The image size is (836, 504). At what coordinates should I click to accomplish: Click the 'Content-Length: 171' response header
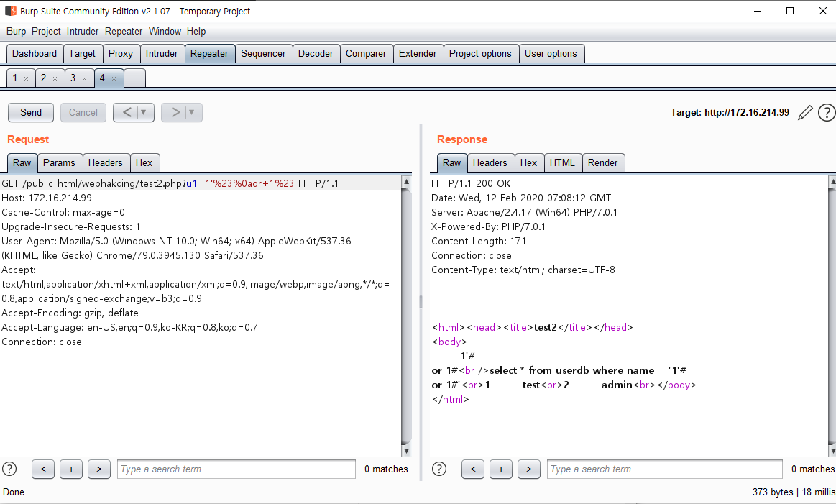point(479,241)
